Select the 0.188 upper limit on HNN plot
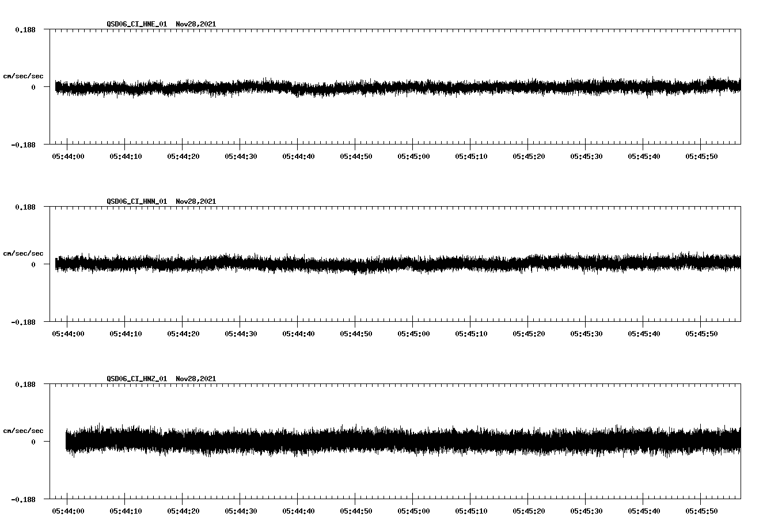This screenshot has width=782, height=532. pyautogui.click(x=25, y=207)
